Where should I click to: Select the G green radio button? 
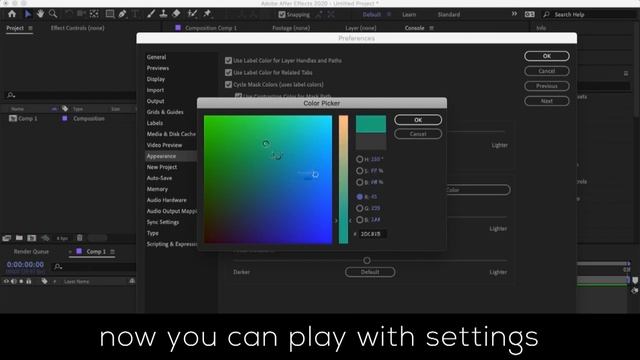[360, 208]
